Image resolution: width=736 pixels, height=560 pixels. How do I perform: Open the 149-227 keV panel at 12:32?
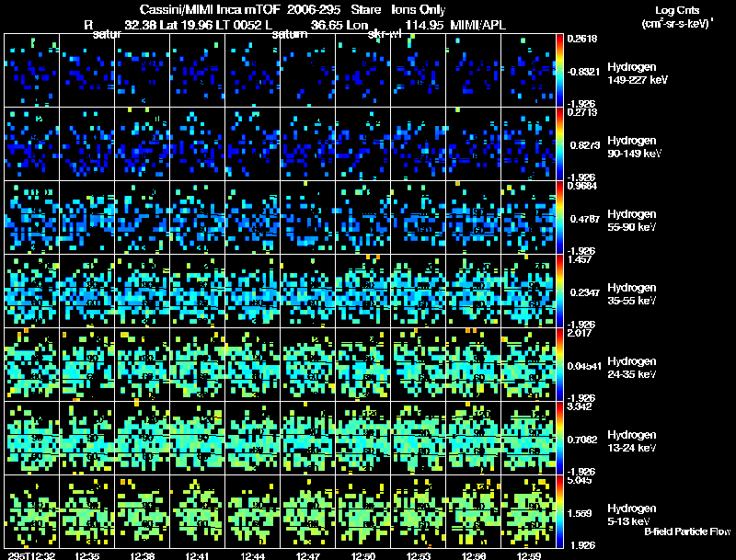coord(31,70)
